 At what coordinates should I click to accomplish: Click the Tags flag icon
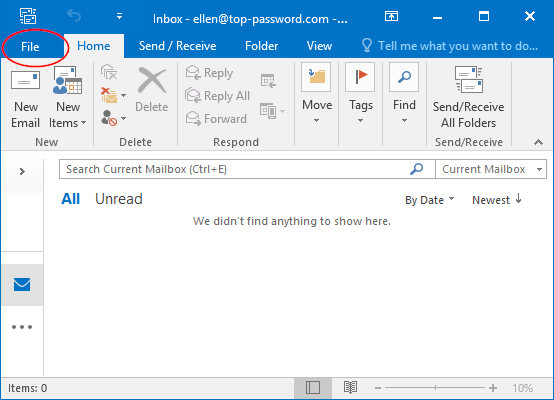[360, 77]
